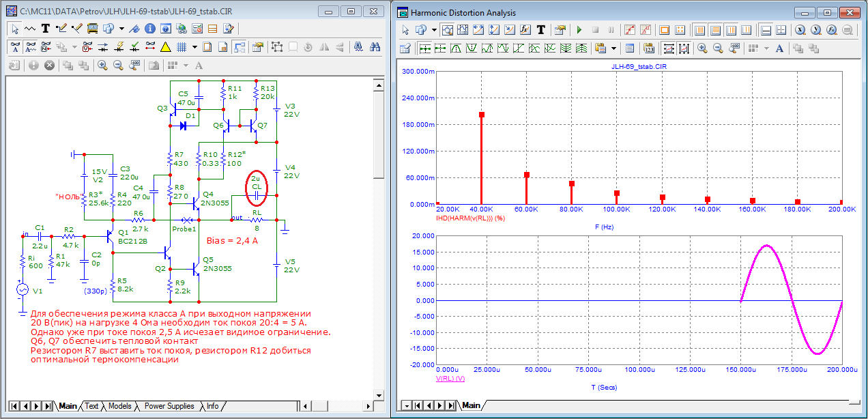Screen dimensions: 868x419
Task: Click scroll up arrow of schematic vertical scrollbar
Action: click(x=379, y=84)
